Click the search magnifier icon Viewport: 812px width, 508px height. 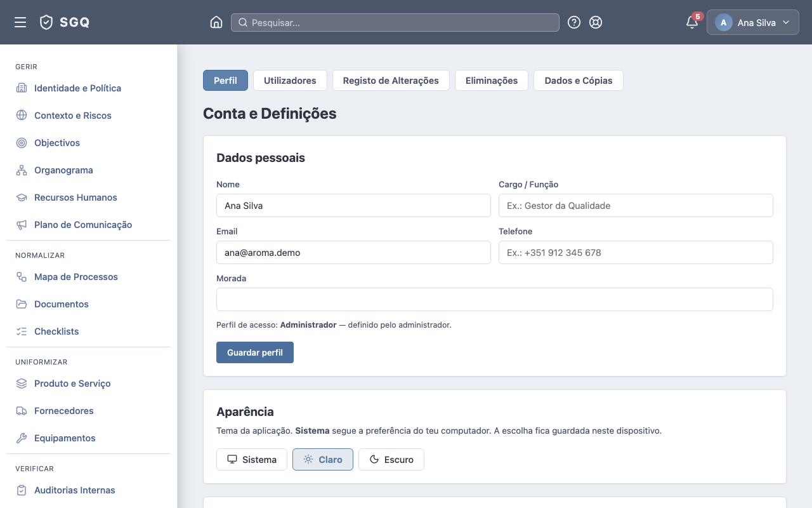coord(242,22)
